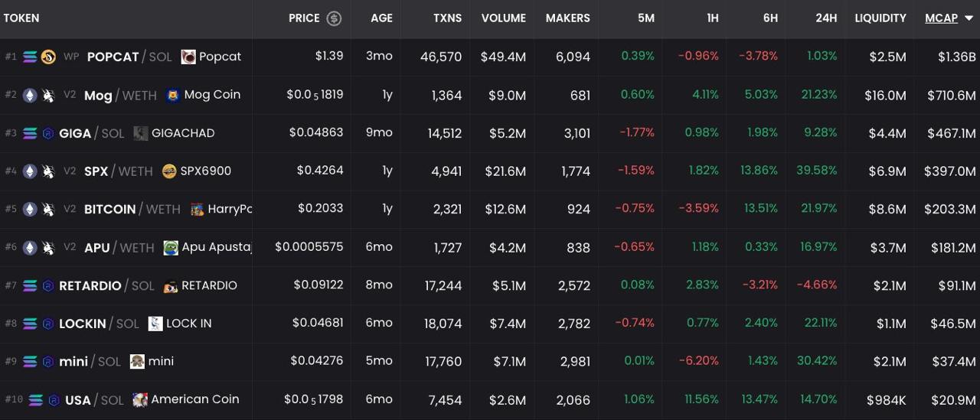Click the LOCK IN token icon
Viewport: 980px width, 420px height.
(155, 324)
